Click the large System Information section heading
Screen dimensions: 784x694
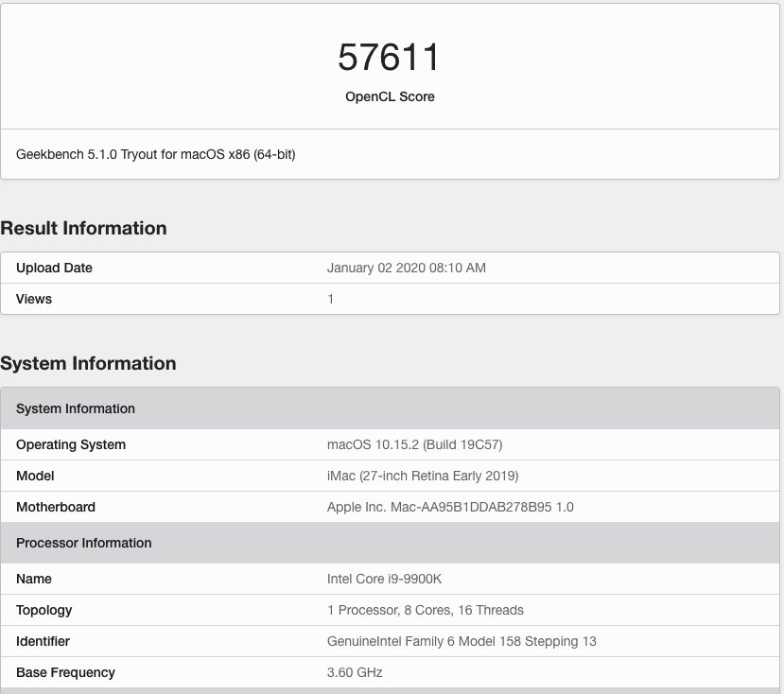click(88, 363)
